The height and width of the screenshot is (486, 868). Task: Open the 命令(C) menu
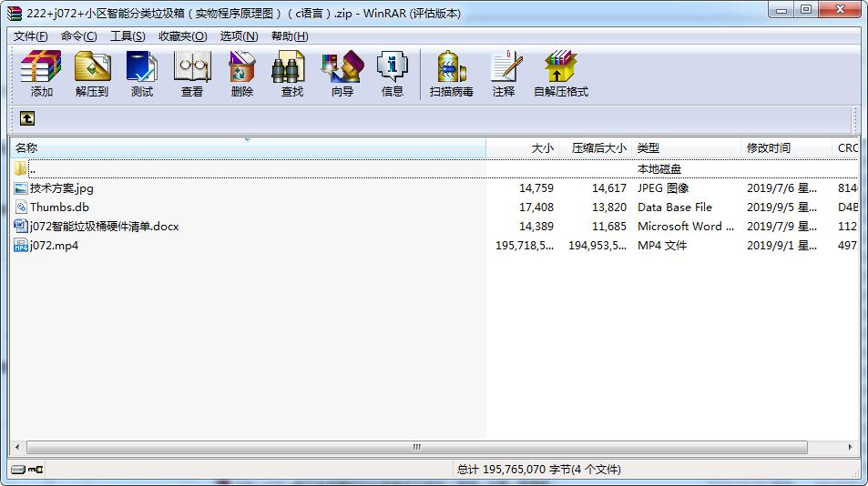click(x=78, y=35)
